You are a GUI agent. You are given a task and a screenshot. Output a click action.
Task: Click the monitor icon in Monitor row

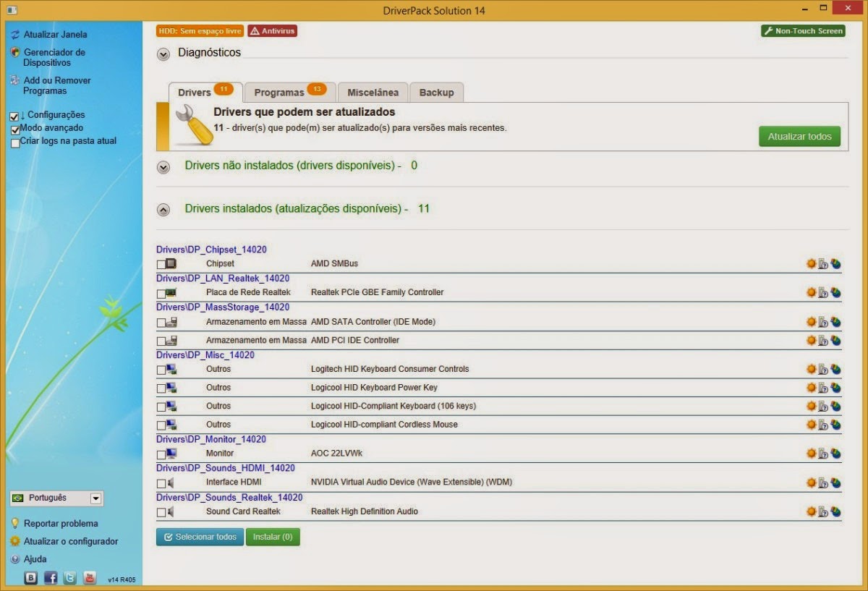tap(171, 454)
